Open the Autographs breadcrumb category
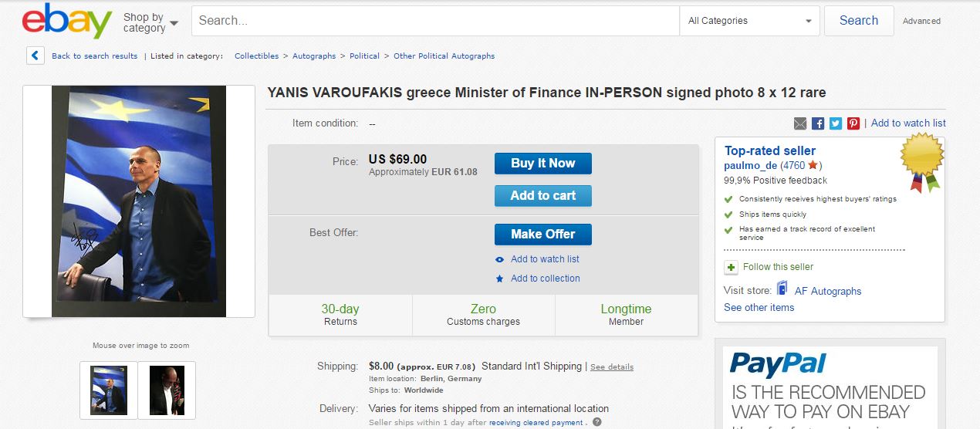 314,56
